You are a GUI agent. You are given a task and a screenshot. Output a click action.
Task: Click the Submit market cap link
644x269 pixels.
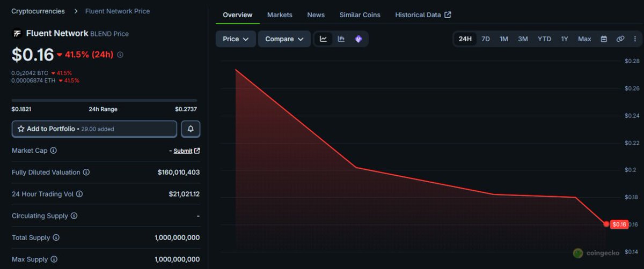[183, 151]
